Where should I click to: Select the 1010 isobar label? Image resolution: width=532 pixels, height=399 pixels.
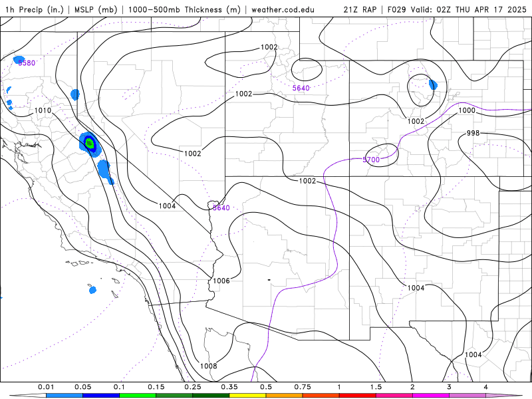click(43, 110)
